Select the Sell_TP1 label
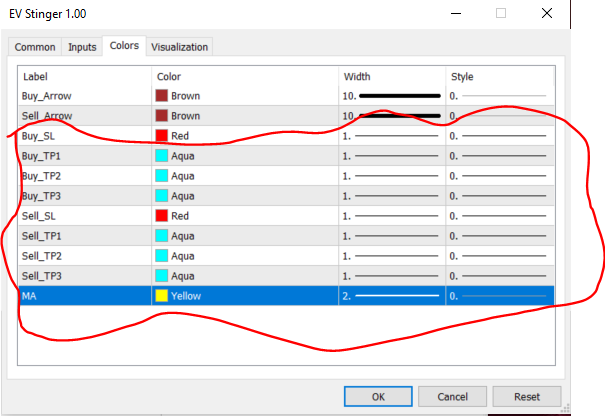 [42, 236]
